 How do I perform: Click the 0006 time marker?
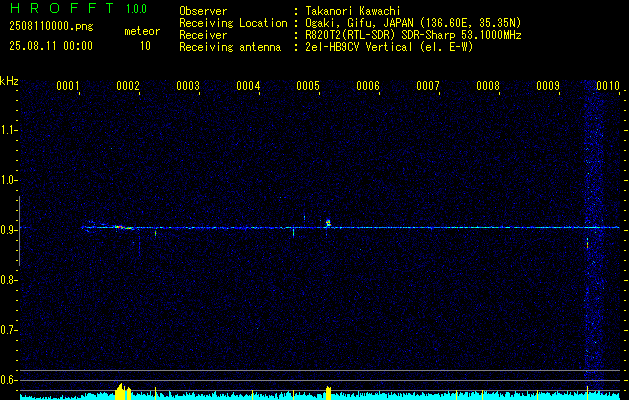point(367,86)
